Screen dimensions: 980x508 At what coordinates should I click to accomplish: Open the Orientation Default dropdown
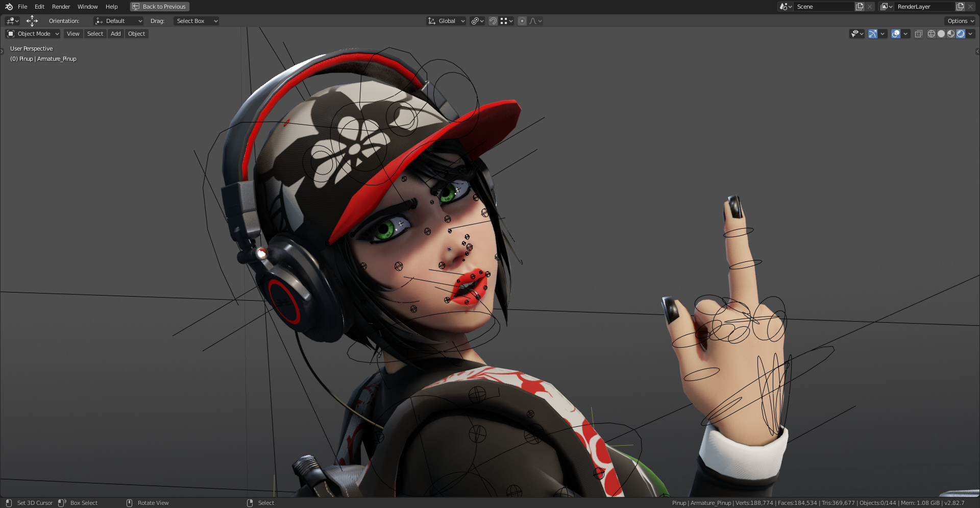tap(118, 21)
